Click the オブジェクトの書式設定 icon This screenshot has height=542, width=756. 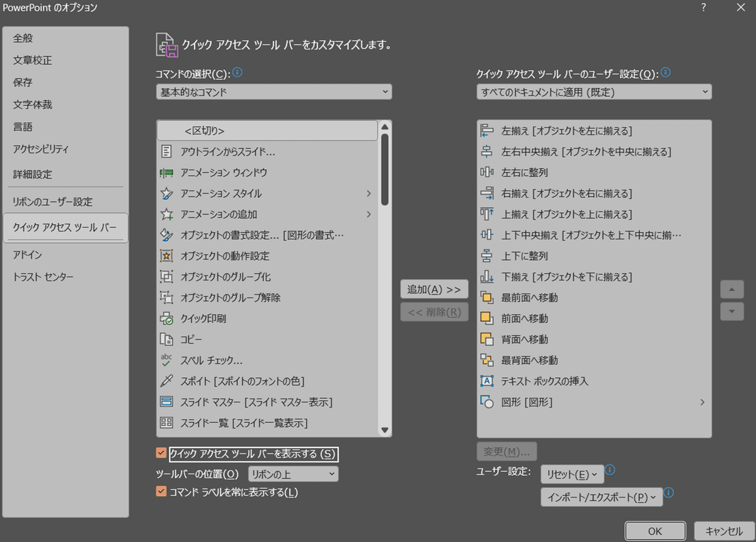[x=166, y=235]
